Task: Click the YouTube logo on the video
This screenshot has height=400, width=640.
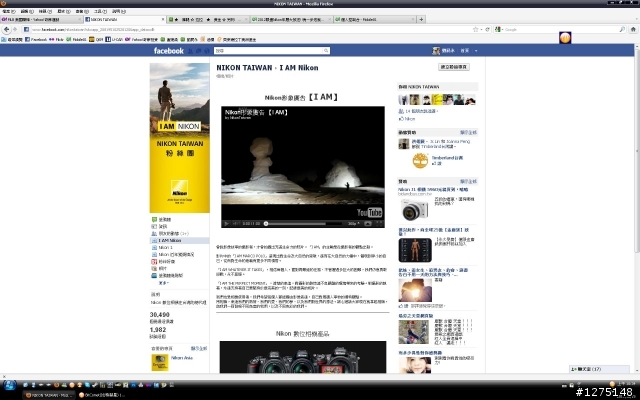Action: click(369, 212)
